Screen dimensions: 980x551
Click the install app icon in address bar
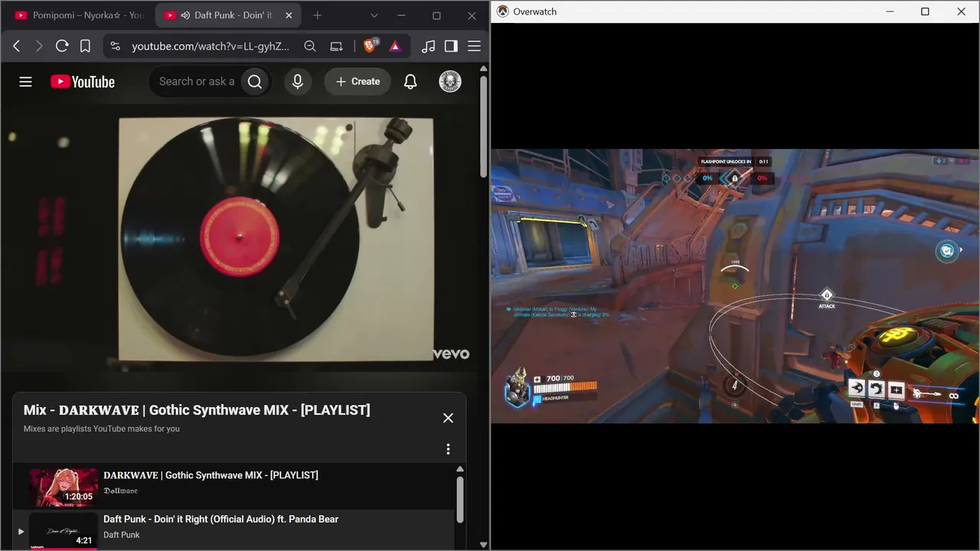point(336,46)
